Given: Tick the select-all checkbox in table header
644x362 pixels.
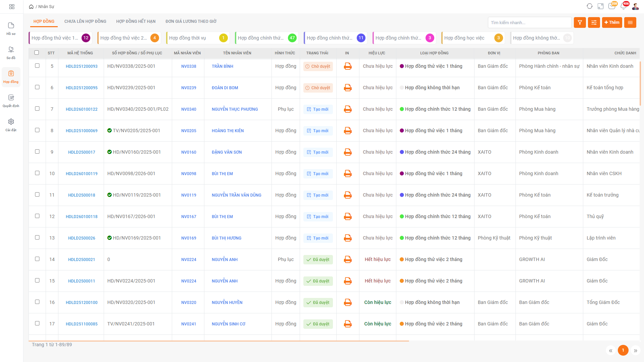Looking at the screenshot, I should (37, 53).
